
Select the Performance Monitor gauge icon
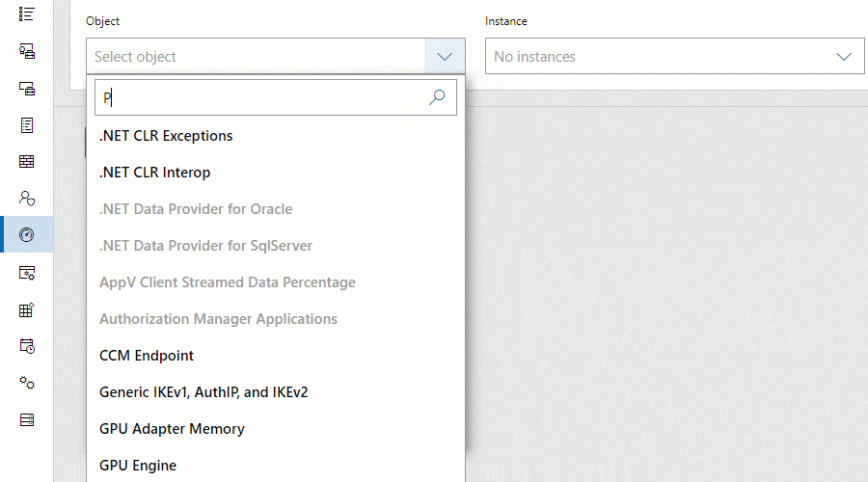[x=27, y=235]
